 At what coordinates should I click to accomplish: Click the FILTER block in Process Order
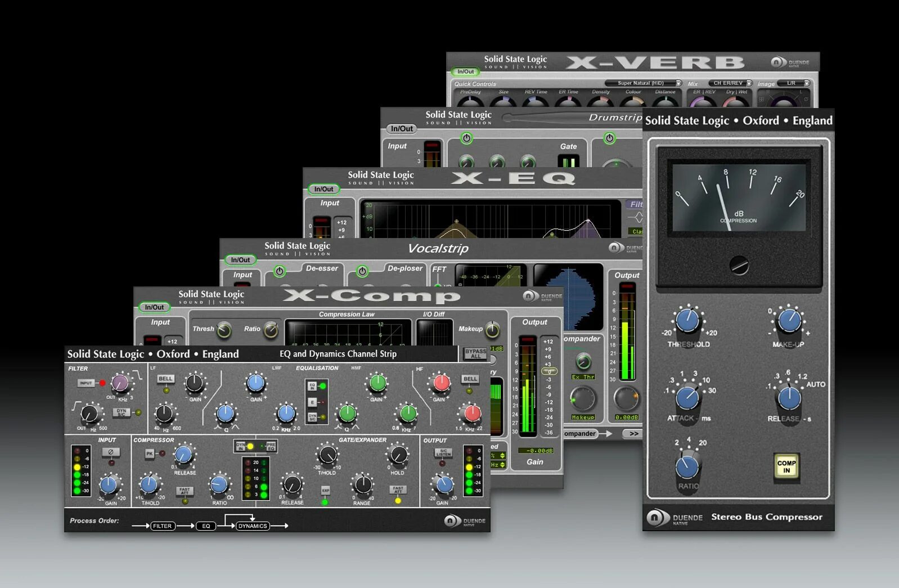click(162, 526)
